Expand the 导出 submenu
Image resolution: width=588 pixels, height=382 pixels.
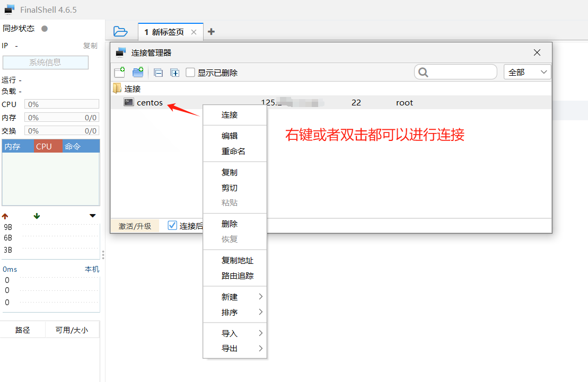235,348
